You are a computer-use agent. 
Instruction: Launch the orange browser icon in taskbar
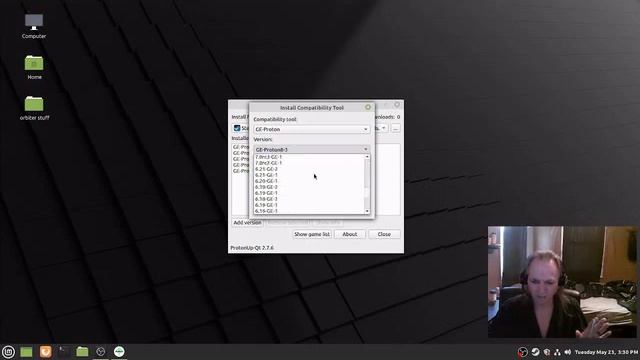click(x=45, y=351)
